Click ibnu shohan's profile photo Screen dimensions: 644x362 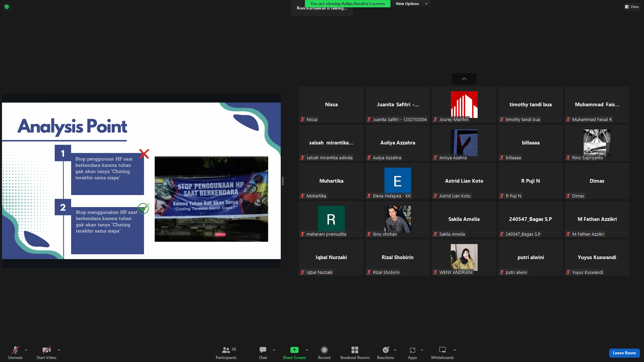click(398, 219)
